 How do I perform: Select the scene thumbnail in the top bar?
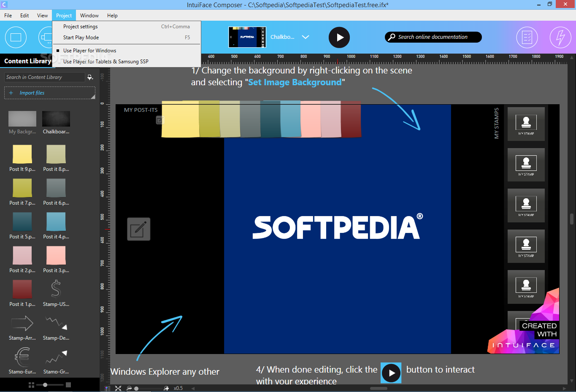click(247, 37)
